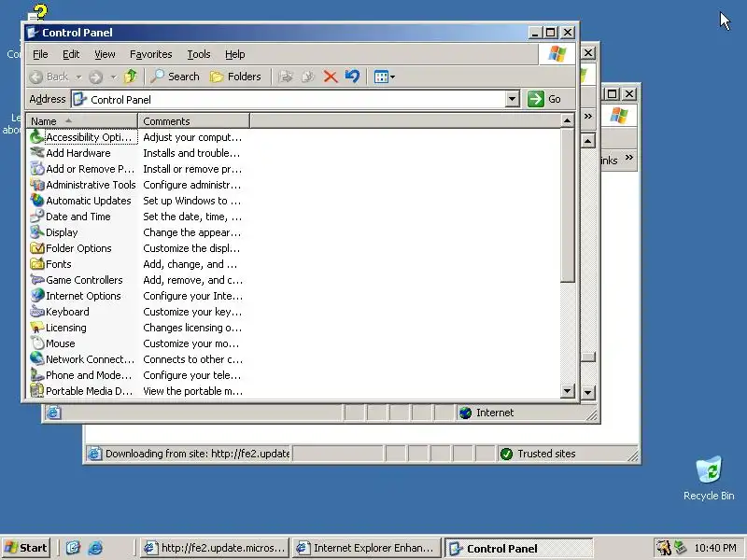This screenshot has height=560, width=747.
Task: Click the Control Panel vertical scrollbar thumb
Action: point(567,205)
